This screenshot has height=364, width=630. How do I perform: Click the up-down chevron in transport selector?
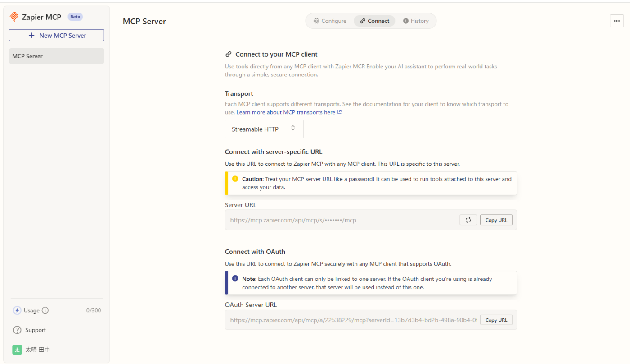point(293,128)
